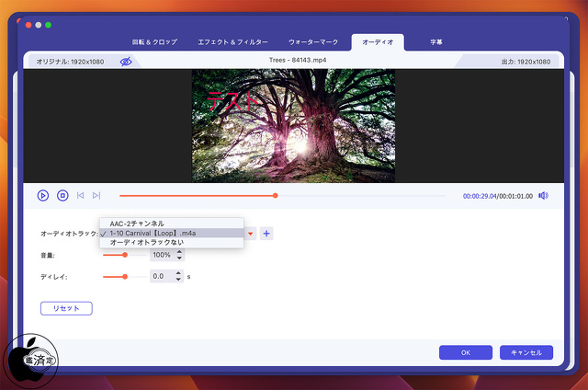This screenshot has height=390, width=588.
Task: Add an audio track with the plus button
Action: pyautogui.click(x=266, y=234)
